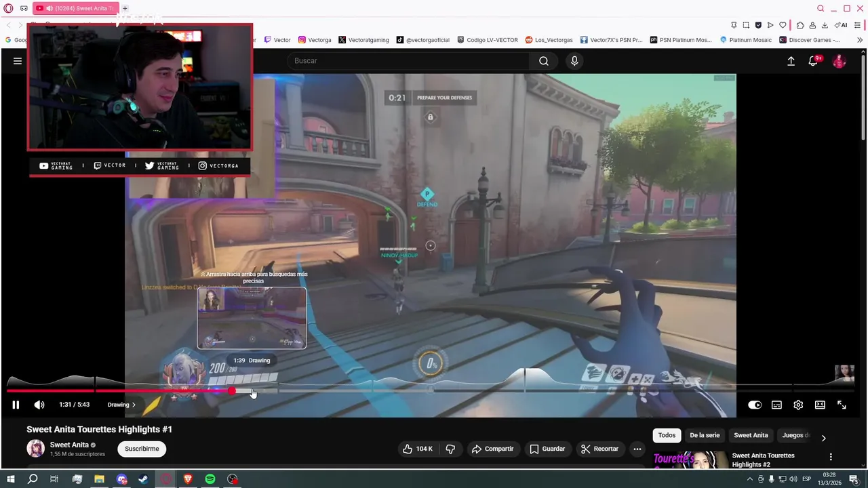Open Windows Start menu

pos(10,479)
